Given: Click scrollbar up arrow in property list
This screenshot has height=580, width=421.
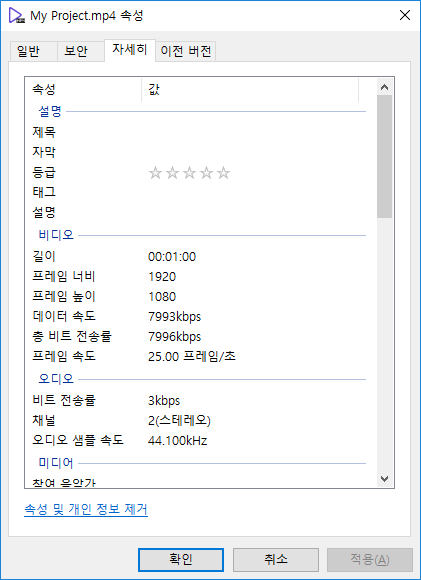Looking at the screenshot, I should (x=385, y=87).
